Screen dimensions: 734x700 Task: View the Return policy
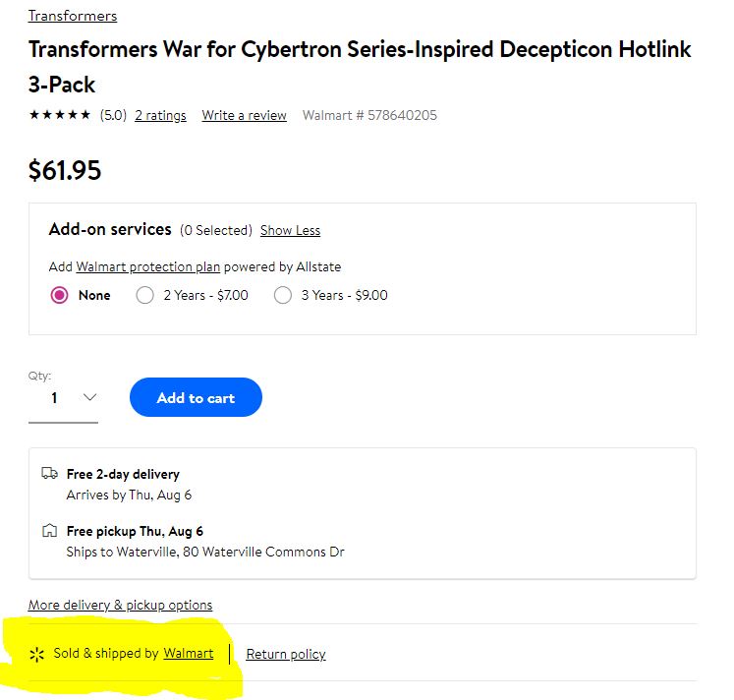pyautogui.click(x=285, y=654)
